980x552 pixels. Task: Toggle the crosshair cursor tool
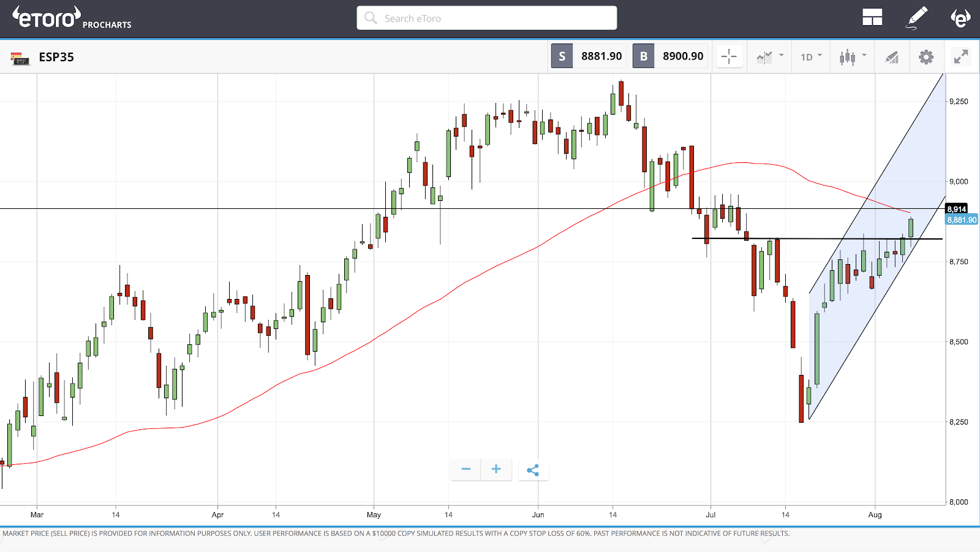(x=729, y=56)
